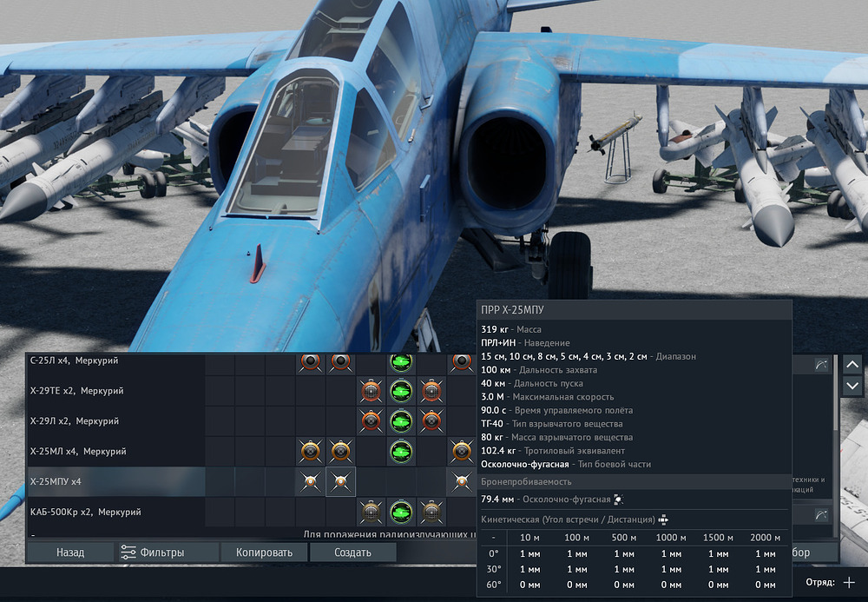Click Х-29ТЕ missile icon right of Mercury pod
The width and height of the screenshot is (868, 602).
coord(431,391)
